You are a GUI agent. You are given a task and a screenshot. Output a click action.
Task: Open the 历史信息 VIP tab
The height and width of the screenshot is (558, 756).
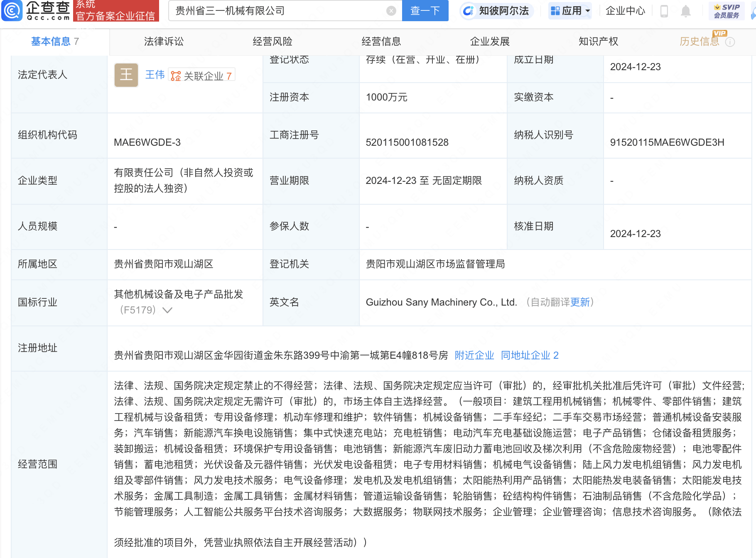[x=700, y=42]
